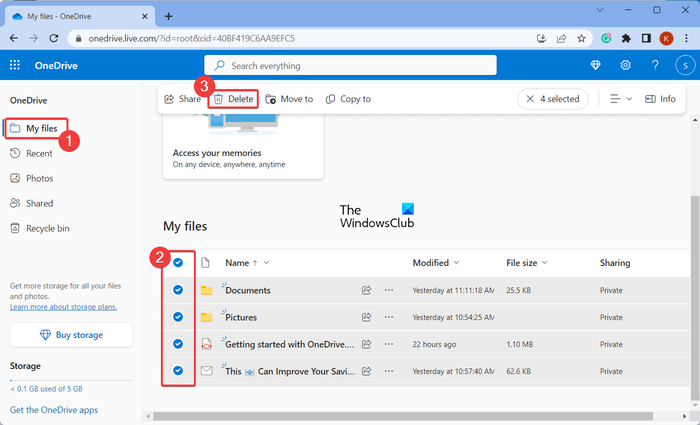
Task: Click the envelope icon of the email file
Action: [206, 371]
